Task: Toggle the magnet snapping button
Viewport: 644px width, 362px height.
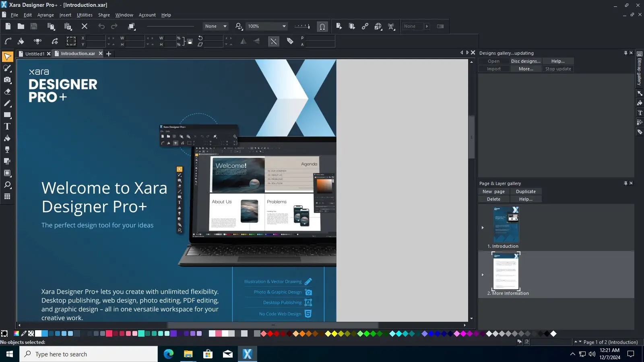Action: click(322, 27)
